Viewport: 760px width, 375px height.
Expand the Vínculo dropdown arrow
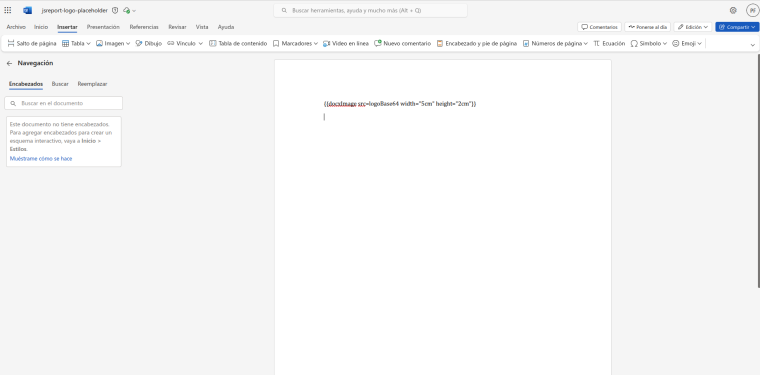point(200,44)
